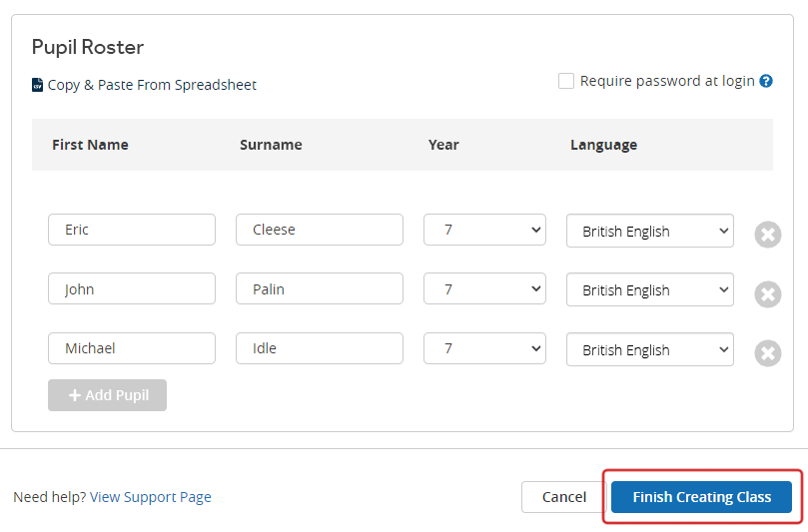Edit surname field containing Idle

pos(320,348)
